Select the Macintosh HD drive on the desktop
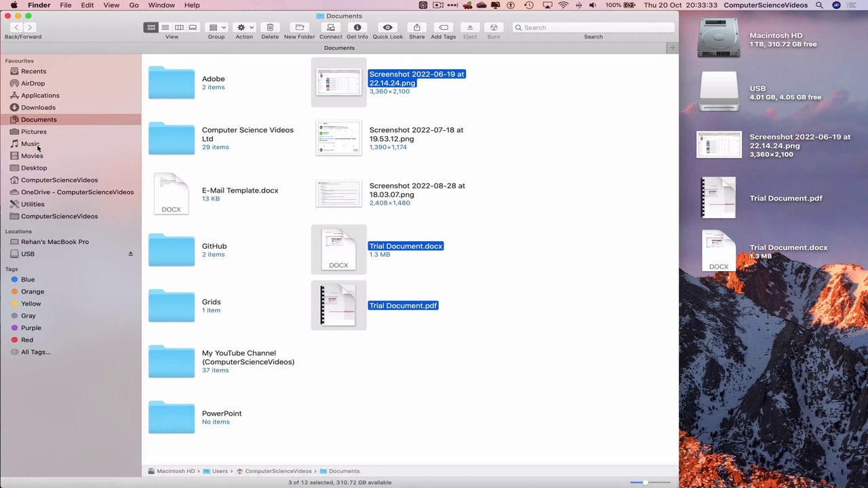Image resolution: width=868 pixels, height=488 pixels. (x=718, y=39)
